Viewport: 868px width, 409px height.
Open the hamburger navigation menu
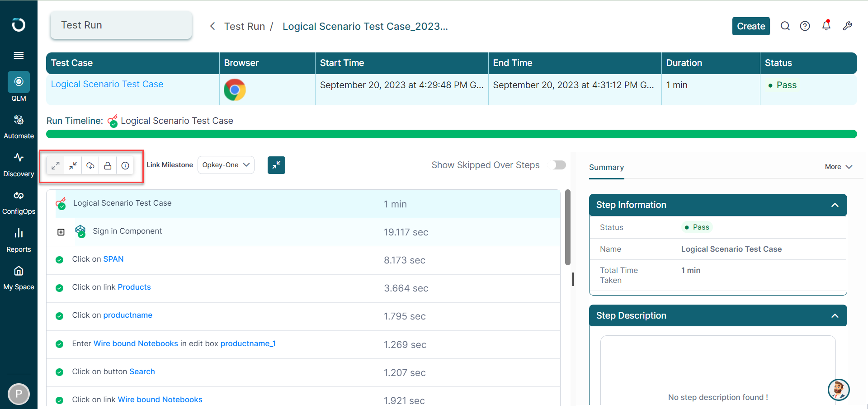(19, 56)
